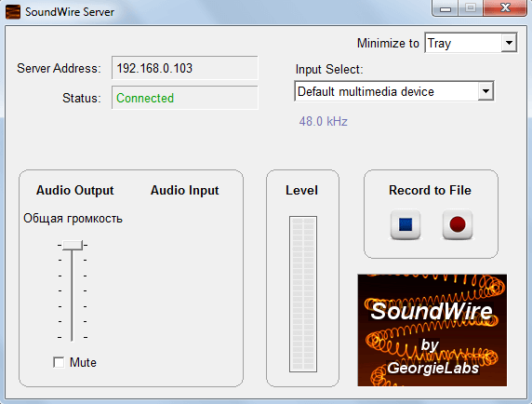
Task: Click the Record to File label
Action: tap(430, 190)
